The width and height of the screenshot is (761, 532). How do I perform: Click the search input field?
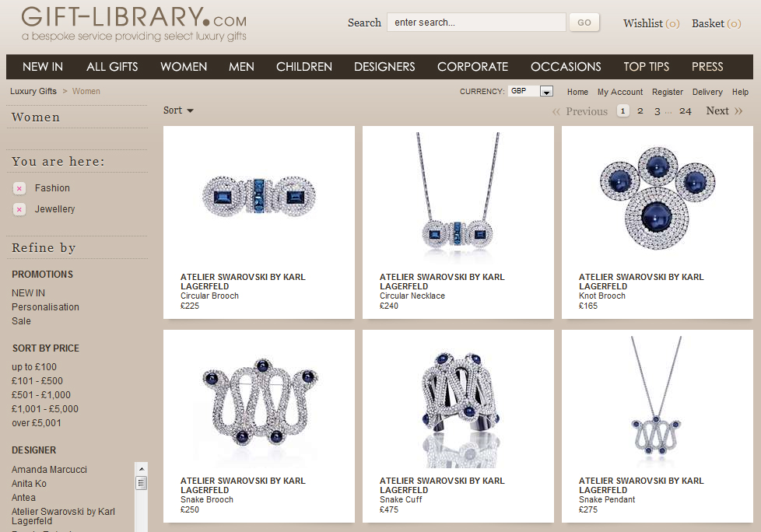[476, 23]
